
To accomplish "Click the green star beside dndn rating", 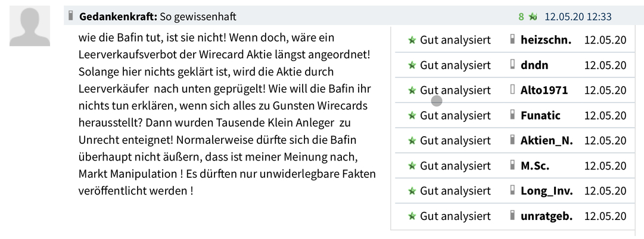I will click(412, 65).
